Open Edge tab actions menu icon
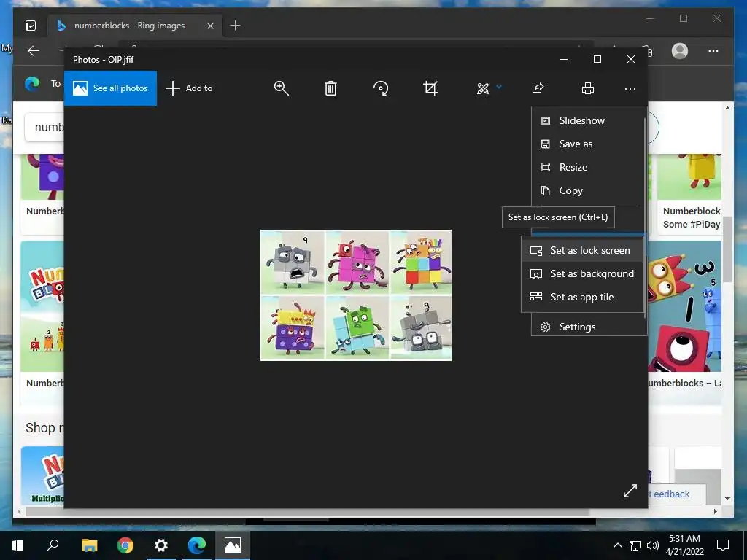The height and width of the screenshot is (560, 747). (x=31, y=26)
